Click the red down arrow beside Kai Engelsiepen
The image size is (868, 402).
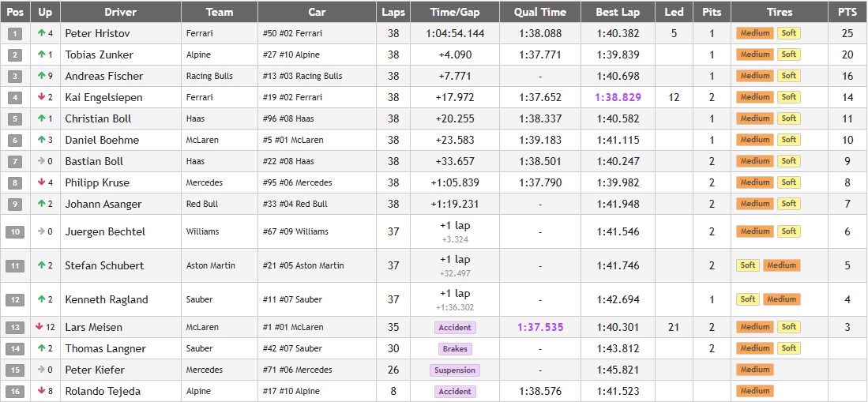41,97
